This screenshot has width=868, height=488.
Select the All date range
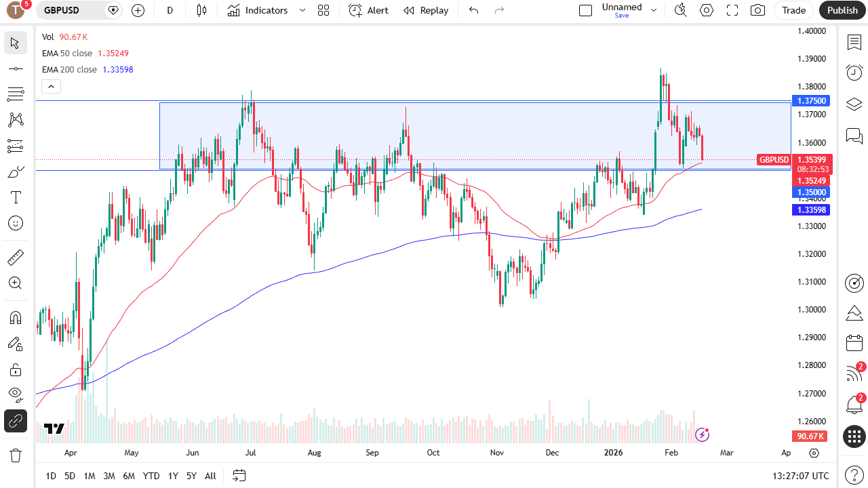pyautogui.click(x=210, y=476)
